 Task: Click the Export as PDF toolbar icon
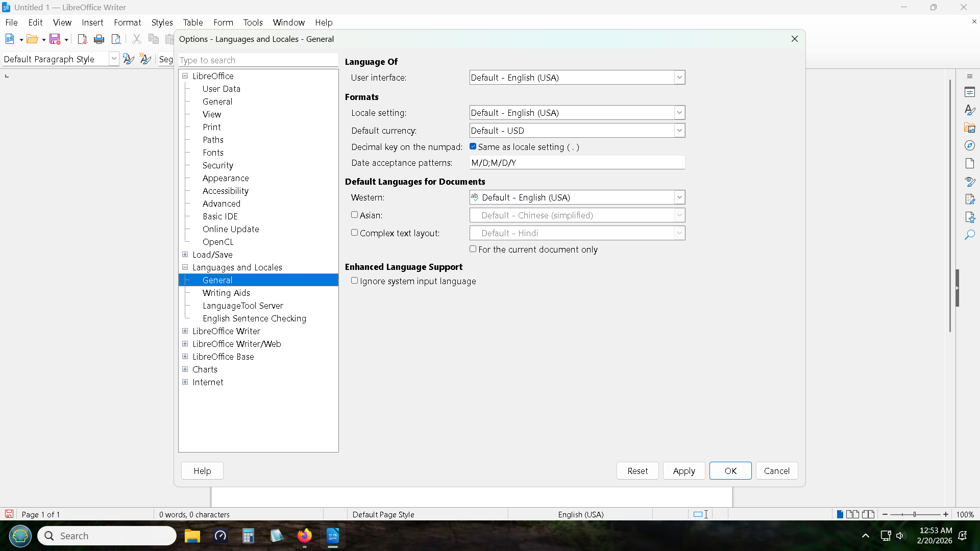[82, 39]
